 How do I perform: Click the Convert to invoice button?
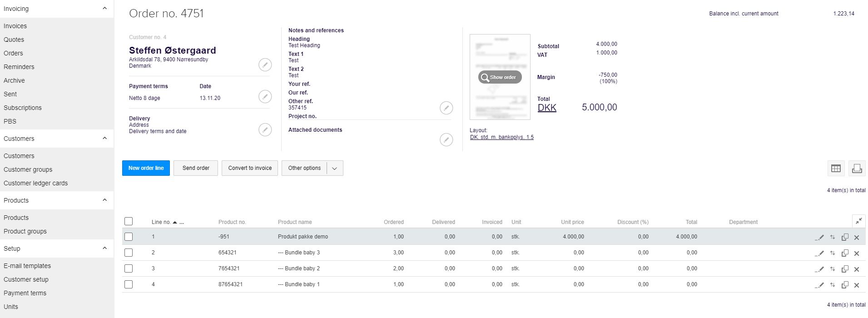click(x=250, y=168)
